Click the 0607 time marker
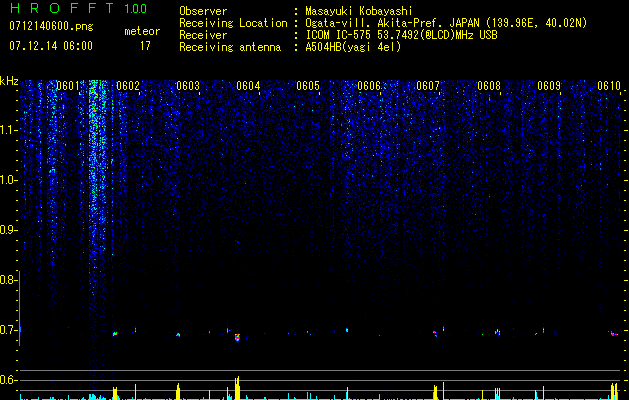The image size is (629, 400). pyautogui.click(x=428, y=85)
